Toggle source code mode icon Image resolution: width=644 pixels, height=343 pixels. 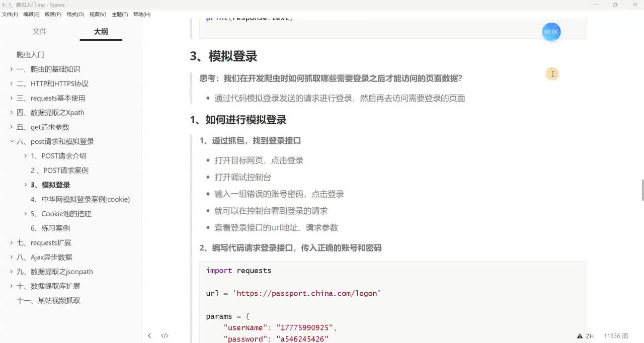point(165,335)
